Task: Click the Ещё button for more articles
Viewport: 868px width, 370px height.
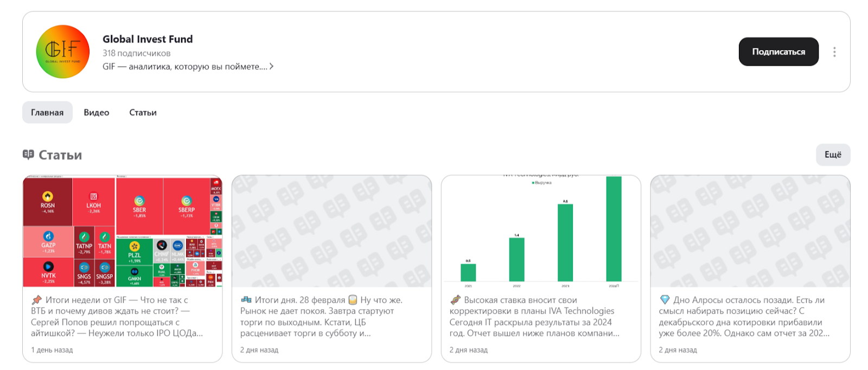Action: coord(833,155)
